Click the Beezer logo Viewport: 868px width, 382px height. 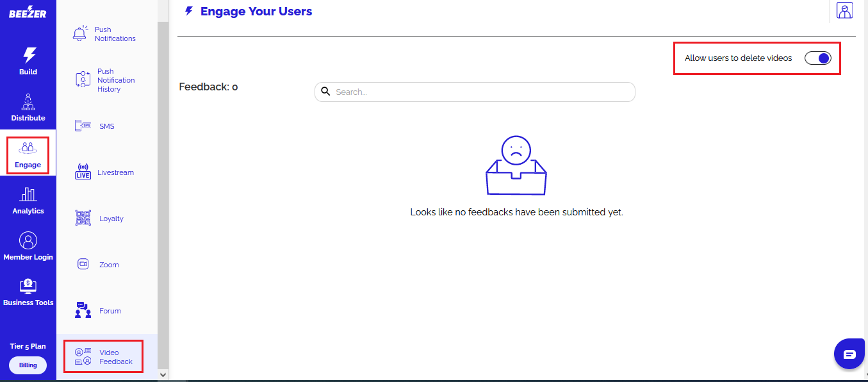click(x=28, y=12)
